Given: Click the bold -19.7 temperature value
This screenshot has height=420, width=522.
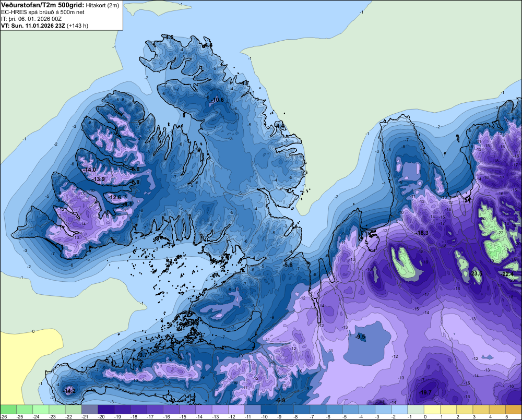Looking at the screenshot, I should 425,392.
